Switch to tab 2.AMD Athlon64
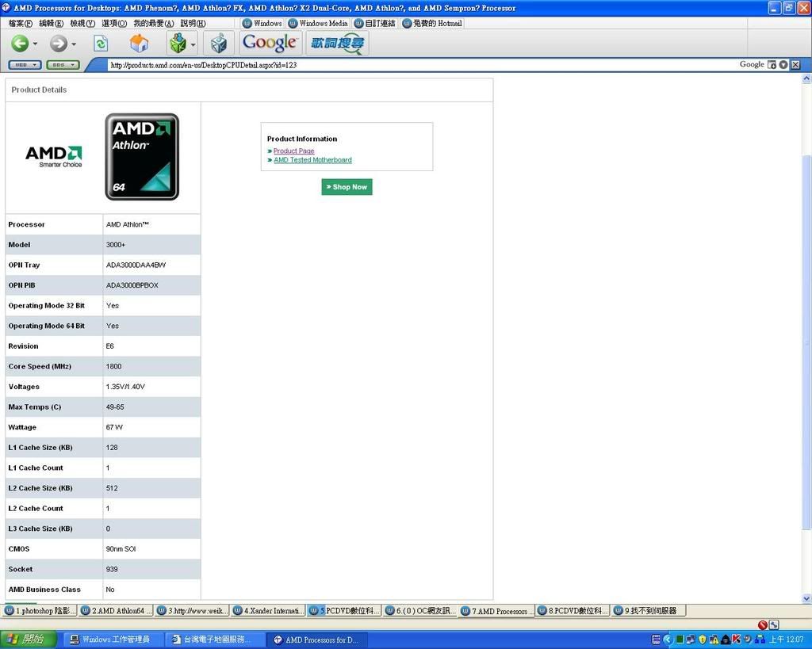The height and width of the screenshot is (649, 812). coord(116,611)
